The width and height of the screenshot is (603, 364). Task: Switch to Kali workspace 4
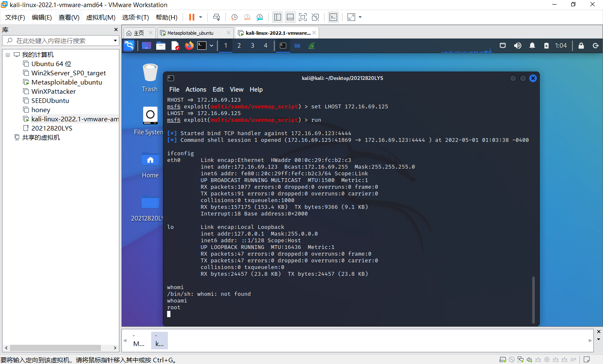265,46
